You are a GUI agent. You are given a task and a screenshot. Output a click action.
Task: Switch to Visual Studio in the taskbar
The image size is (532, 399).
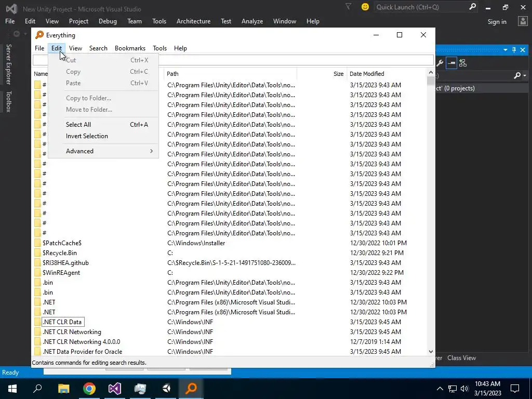pyautogui.click(x=115, y=389)
